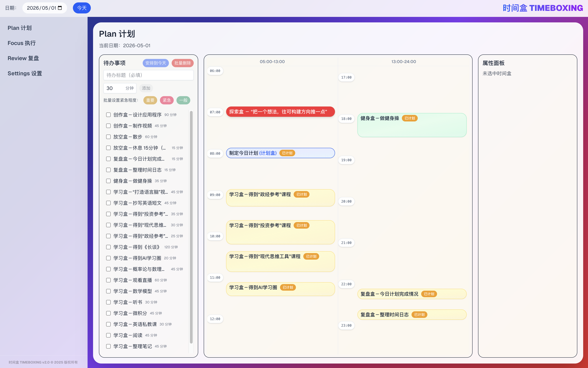Open the date picker calendar icon
This screenshot has width=588, height=368.
[x=60, y=8]
